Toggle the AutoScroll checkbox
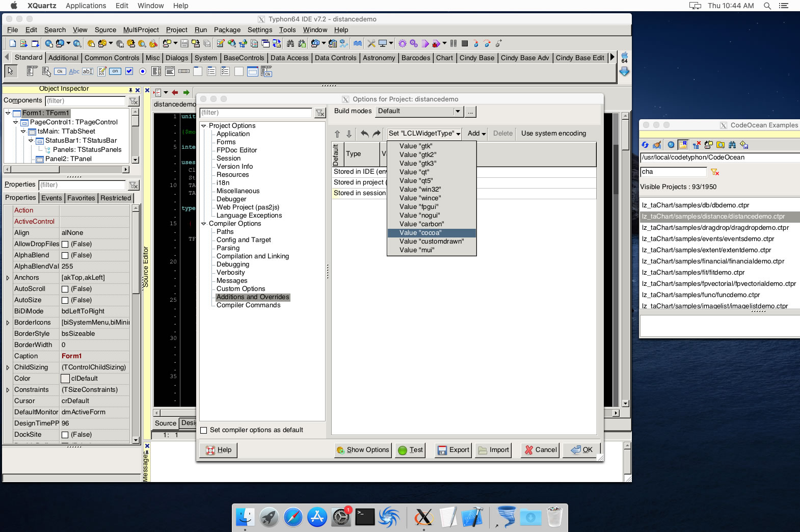 [x=65, y=289]
